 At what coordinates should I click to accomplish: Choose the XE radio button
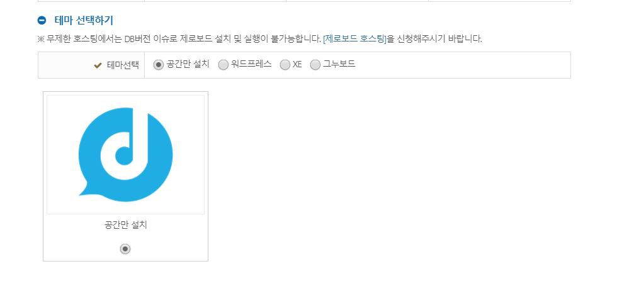click(285, 65)
